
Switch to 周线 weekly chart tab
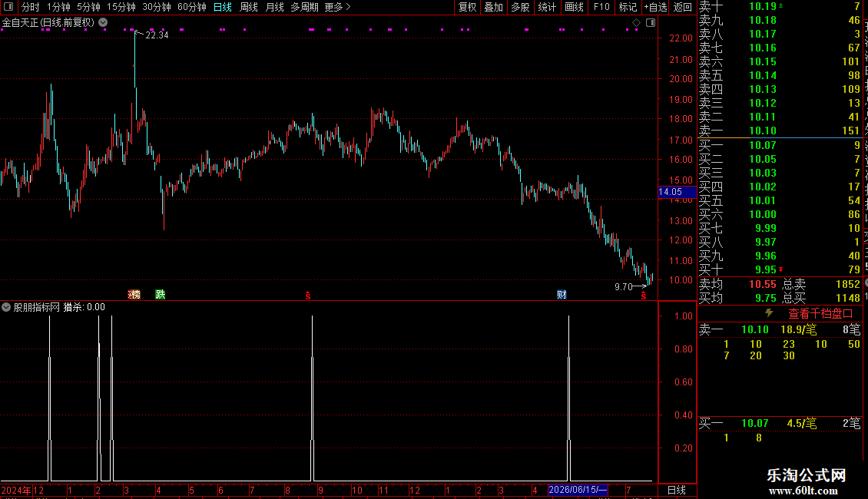tap(249, 7)
